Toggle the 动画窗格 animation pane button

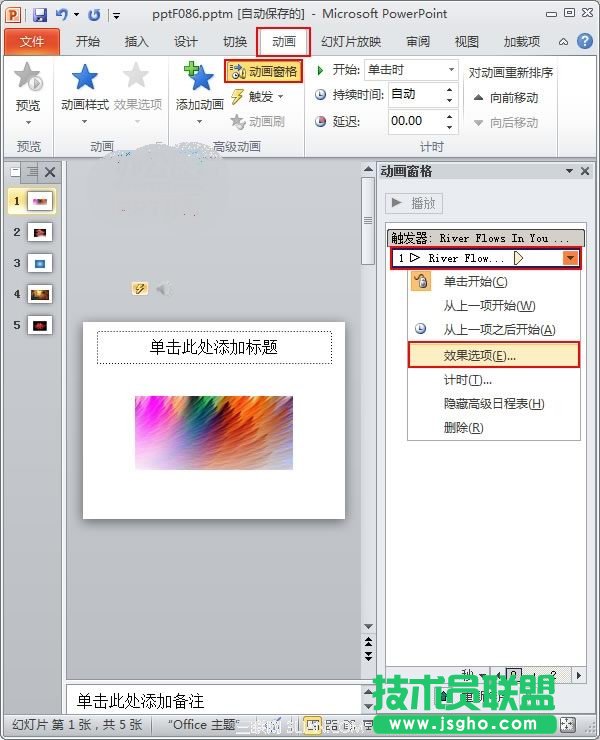coord(263,71)
